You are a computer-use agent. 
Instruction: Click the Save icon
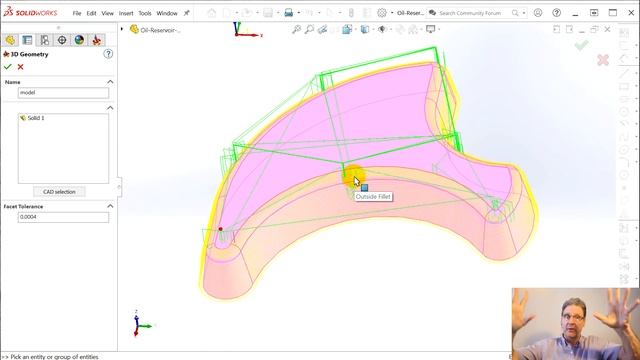pos(268,13)
